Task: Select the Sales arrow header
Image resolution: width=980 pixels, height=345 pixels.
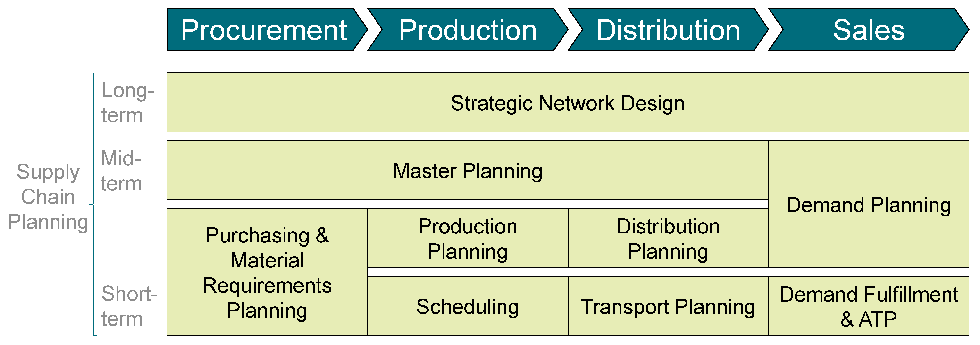Action: click(868, 30)
